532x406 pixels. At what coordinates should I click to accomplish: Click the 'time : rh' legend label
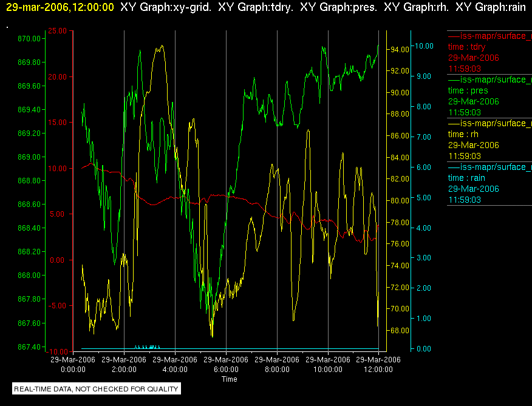pos(463,134)
